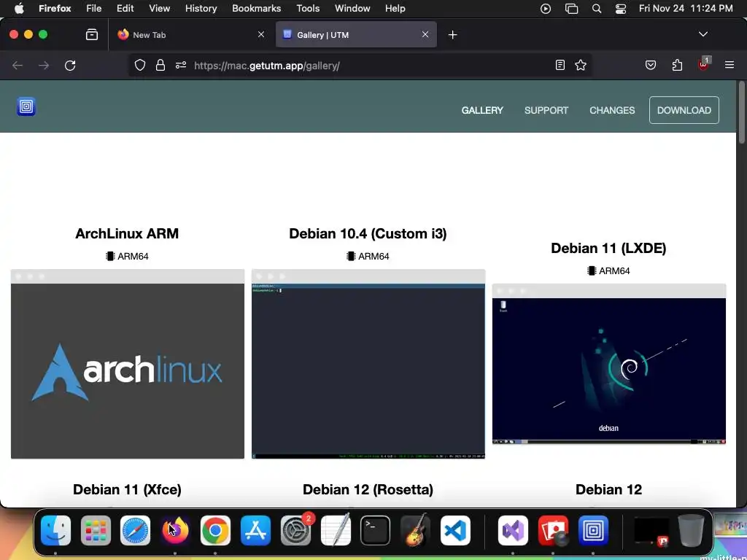Screen dimensions: 747x560
Task: Open the Firefox application menu
Action: pyautogui.click(x=55, y=9)
